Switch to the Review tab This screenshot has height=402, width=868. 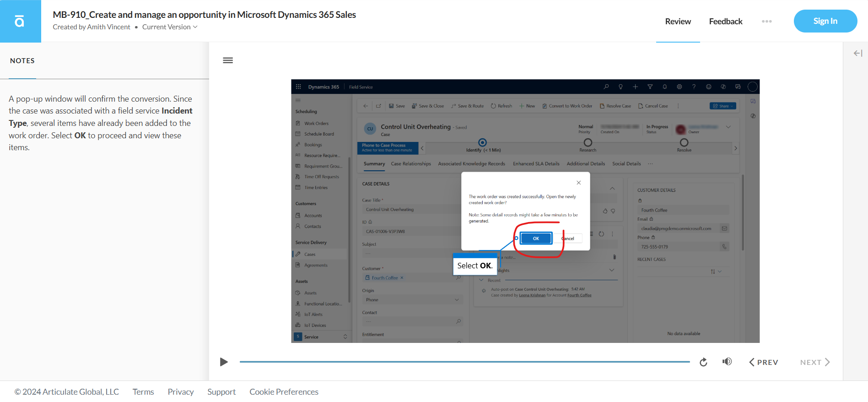(x=678, y=22)
